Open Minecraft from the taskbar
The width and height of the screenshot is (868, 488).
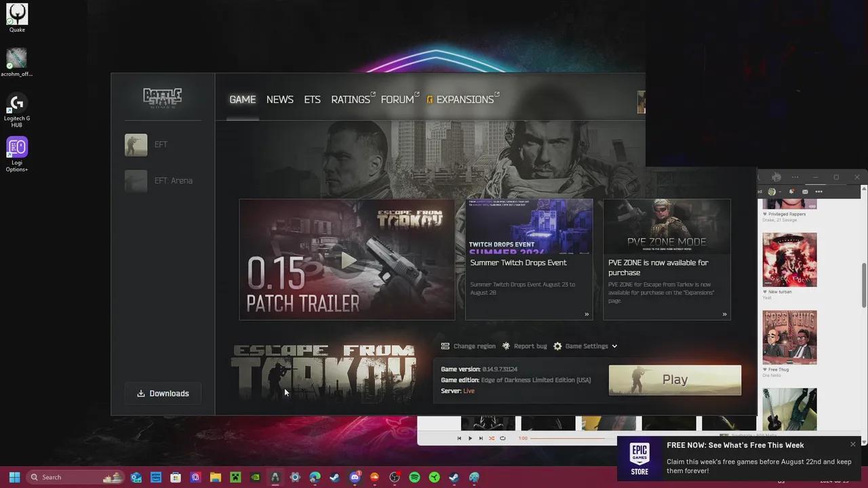pos(235,477)
